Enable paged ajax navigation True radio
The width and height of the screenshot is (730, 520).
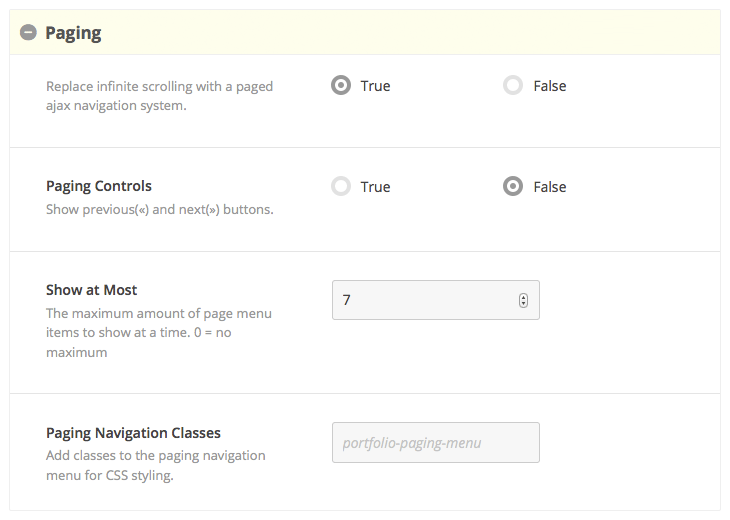(341, 85)
